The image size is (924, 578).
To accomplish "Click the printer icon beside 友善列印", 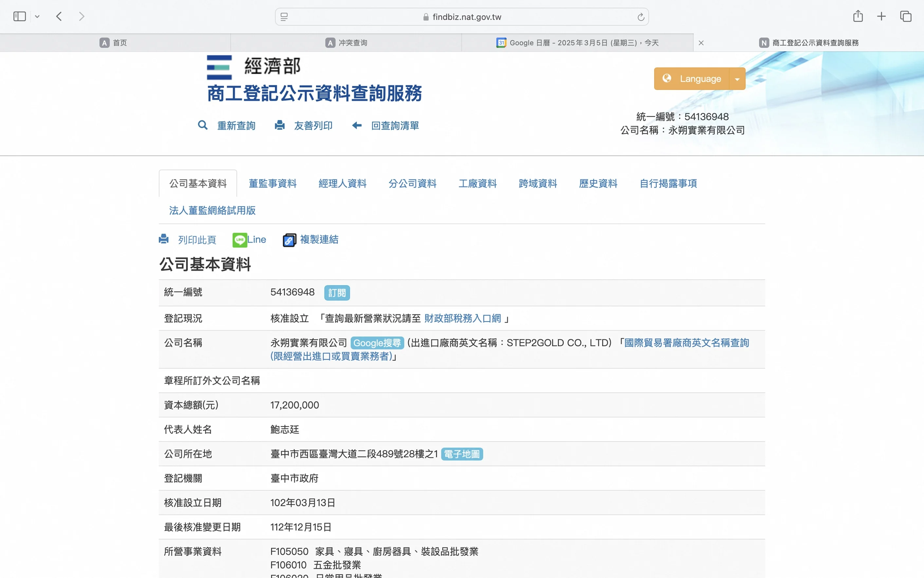I will [280, 125].
